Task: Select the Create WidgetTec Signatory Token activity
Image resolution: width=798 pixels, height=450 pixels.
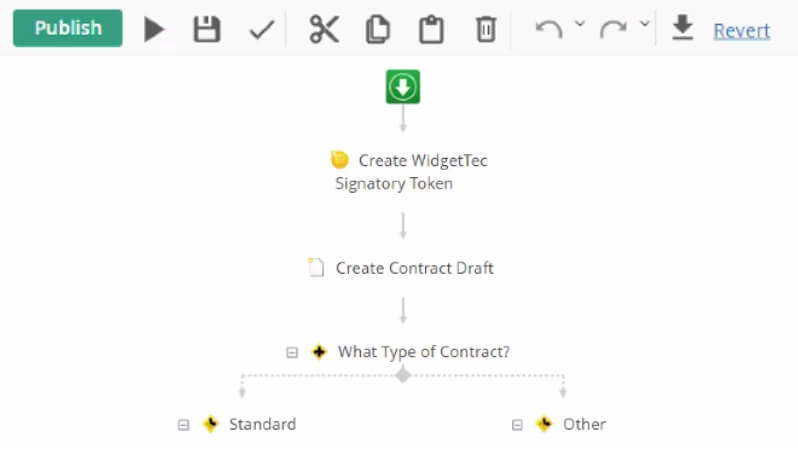Action: (409, 172)
